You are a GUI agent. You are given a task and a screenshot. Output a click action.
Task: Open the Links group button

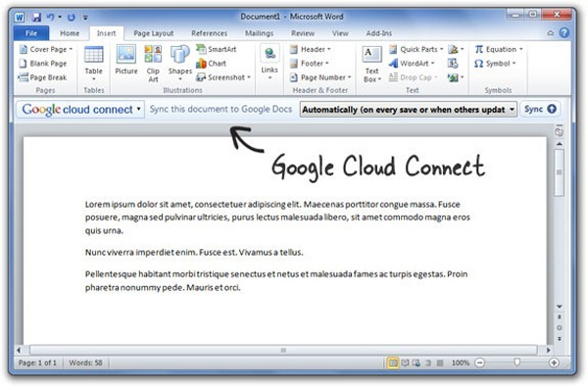click(269, 63)
